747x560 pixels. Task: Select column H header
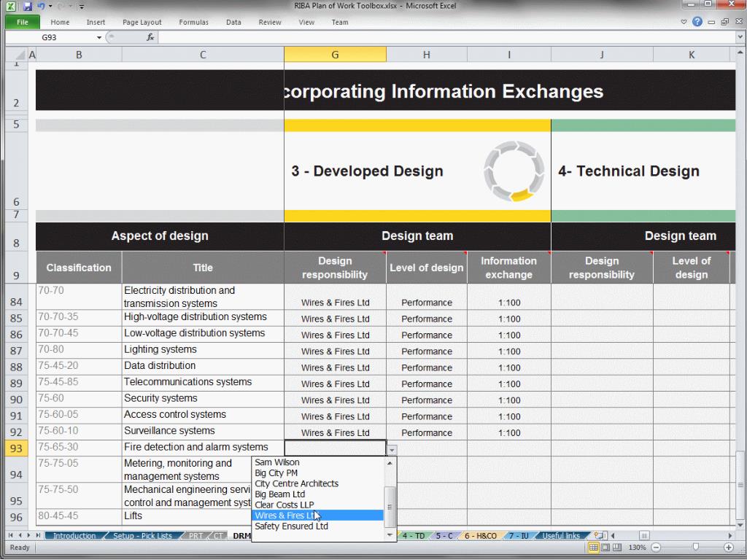coord(426,54)
